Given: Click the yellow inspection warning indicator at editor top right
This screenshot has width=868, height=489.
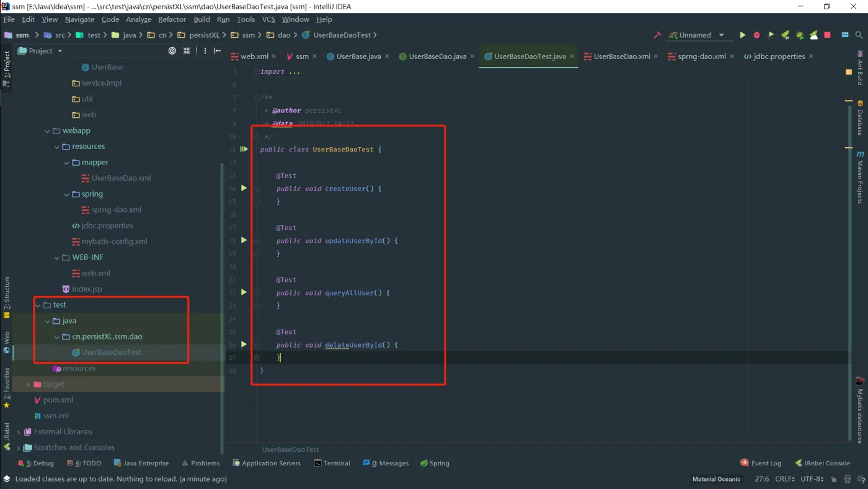Looking at the screenshot, I should 849,72.
